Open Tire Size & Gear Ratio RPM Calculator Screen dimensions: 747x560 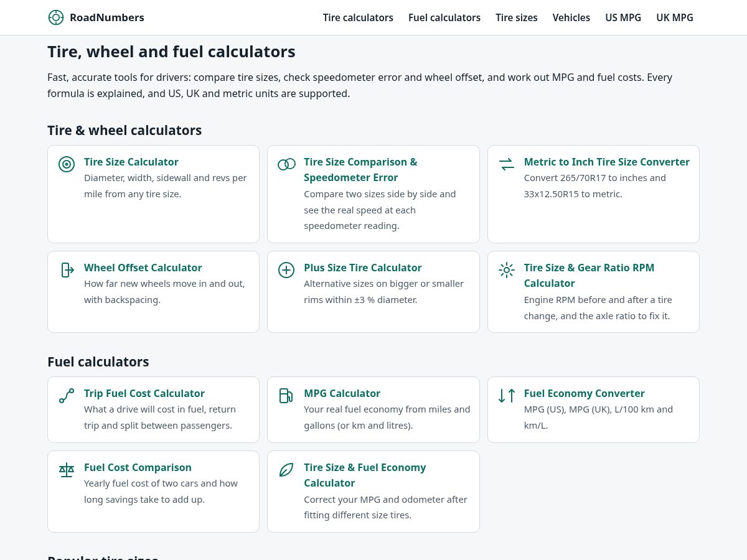(x=589, y=276)
